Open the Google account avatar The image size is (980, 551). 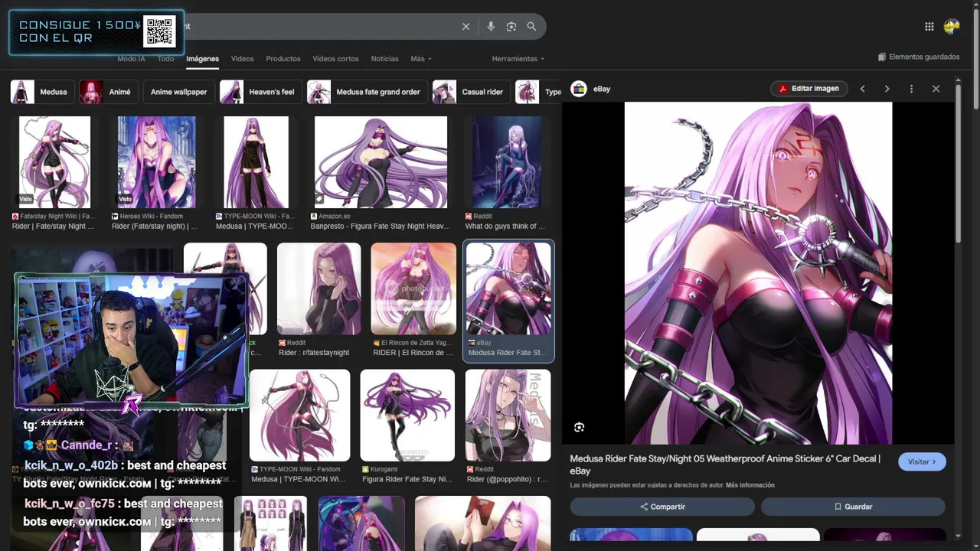[x=952, y=27]
